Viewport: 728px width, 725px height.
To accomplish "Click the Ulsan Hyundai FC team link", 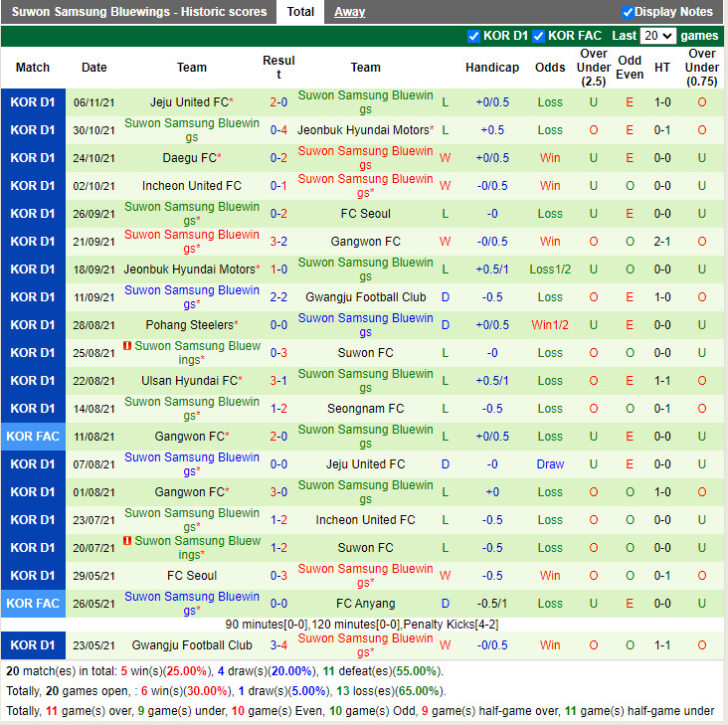I will pos(189,381).
